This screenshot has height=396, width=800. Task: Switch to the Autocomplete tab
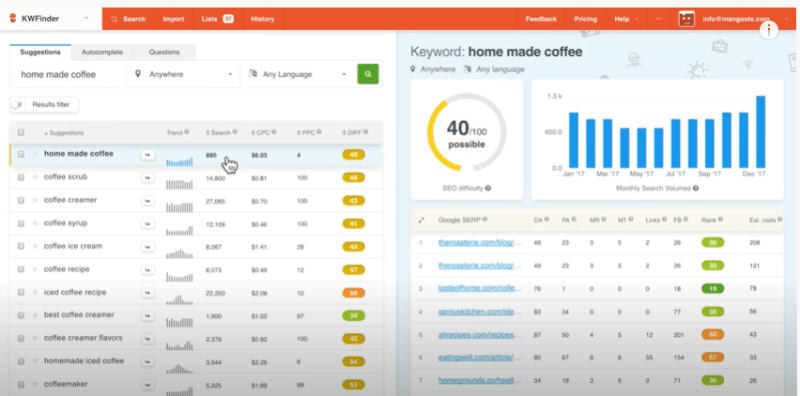102,52
